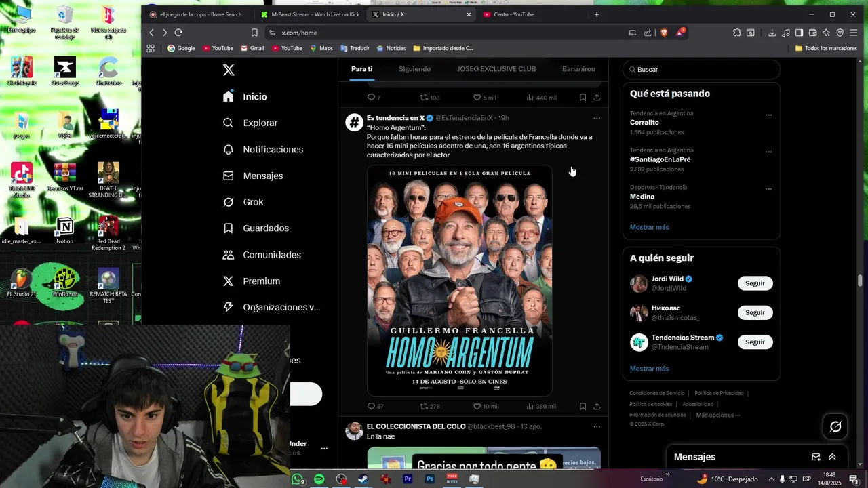Image resolution: width=868 pixels, height=488 pixels.
Task: Follow Jordi Wild with Seguir button
Action: (755, 283)
